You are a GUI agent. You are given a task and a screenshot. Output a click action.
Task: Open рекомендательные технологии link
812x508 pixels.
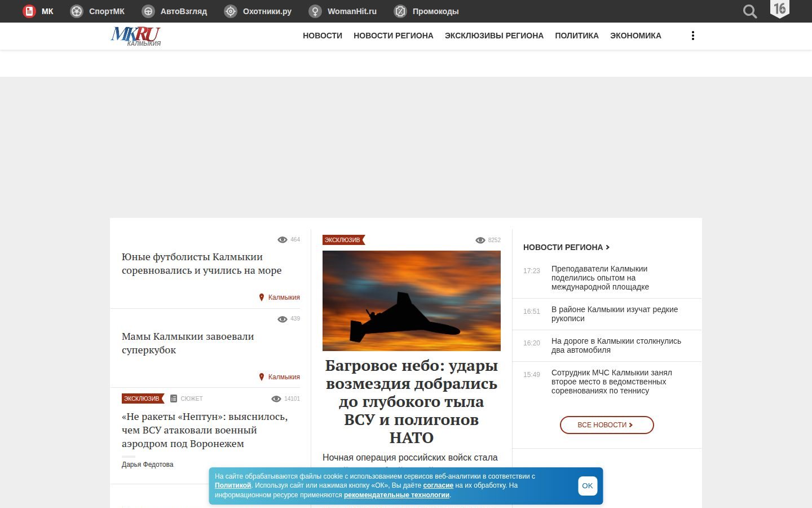(x=396, y=495)
